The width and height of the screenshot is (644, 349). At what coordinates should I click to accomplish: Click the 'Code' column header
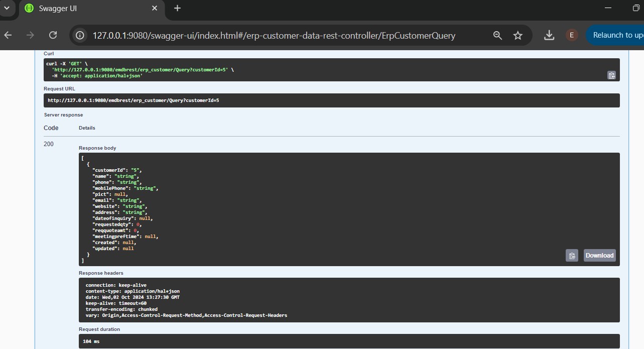51,128
